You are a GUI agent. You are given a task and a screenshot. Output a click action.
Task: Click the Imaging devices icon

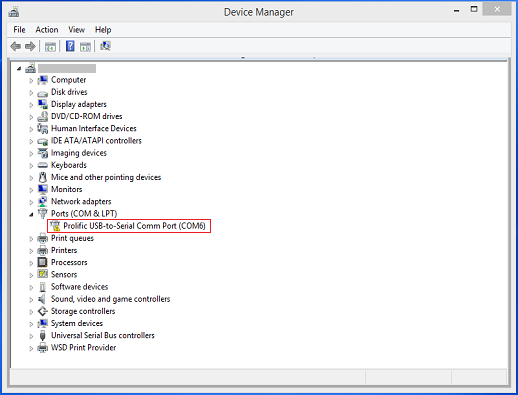coord(42,153)
